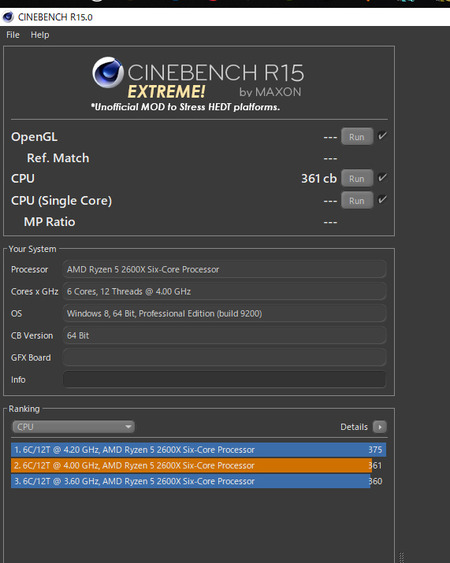450x563 pixels.
Task: Click the Details label in Ranking
Action: [354, 427]
